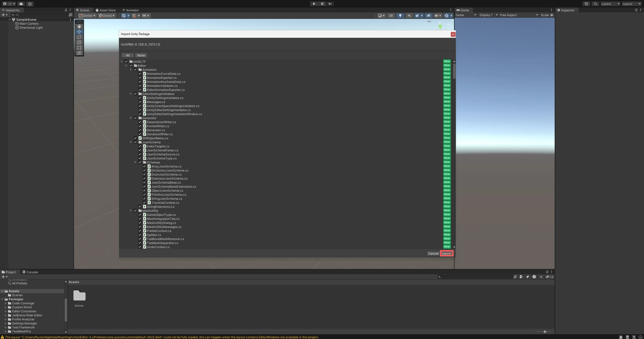Uncheck GltfImportMenu.cs checkbox
The height and width of the screenshot is (339, 644).
pyautogui.click(x=135, y=138)
